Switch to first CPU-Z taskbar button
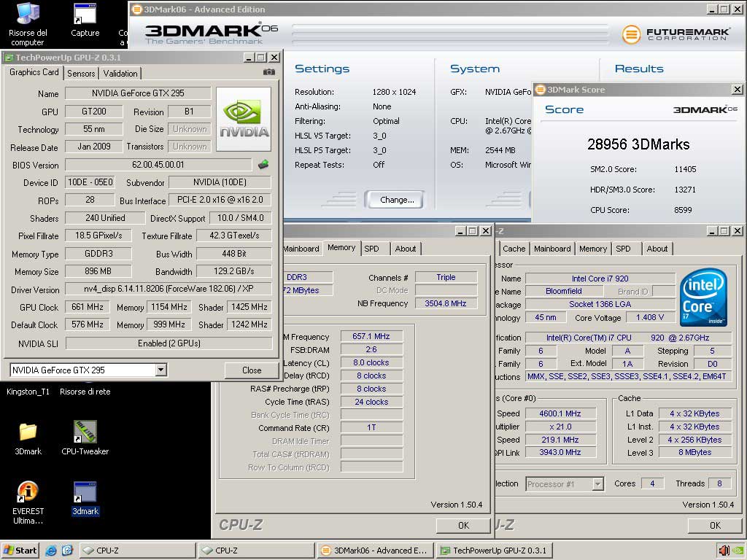Screen dimensions: 747x560 (137, 551)
